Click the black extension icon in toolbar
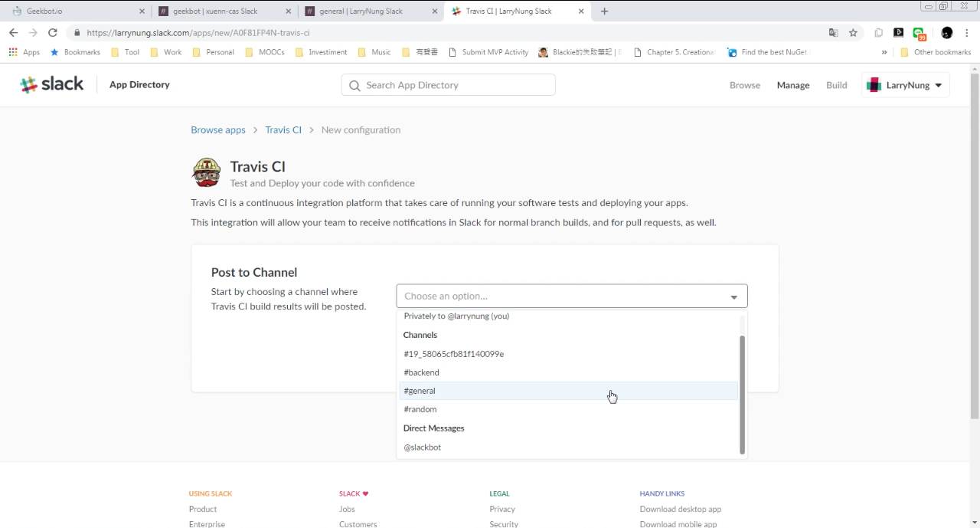 (x=899, y=33)
